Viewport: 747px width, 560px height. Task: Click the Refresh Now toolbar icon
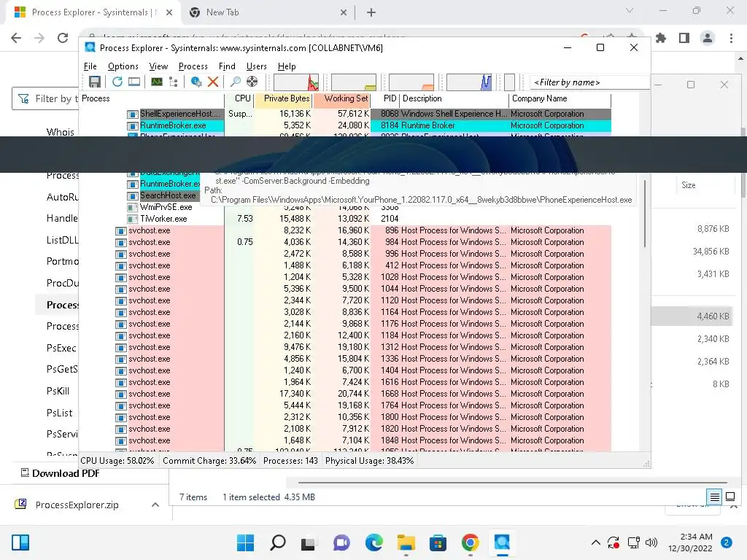pos(117,82)
